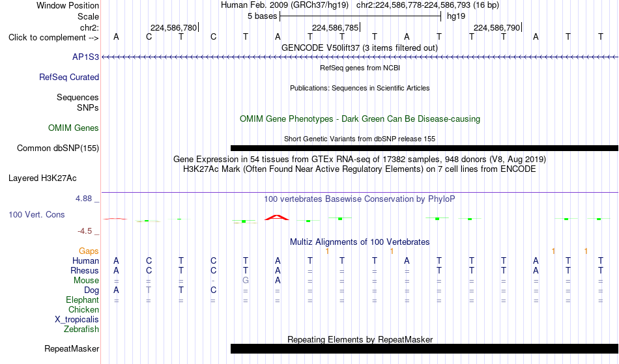The height and width of the screenshot is (364, 619).
Task: Click the Window Position label
Action: click(68, 5)
